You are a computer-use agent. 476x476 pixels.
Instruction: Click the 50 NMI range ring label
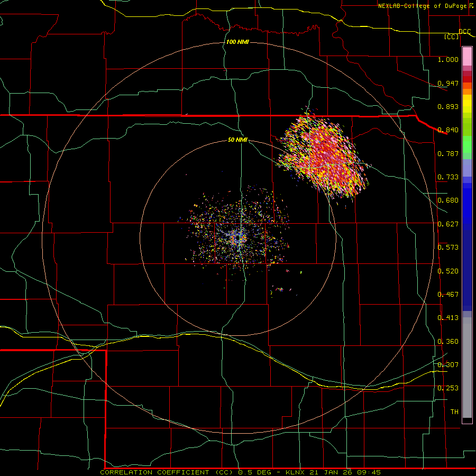[237, 140]
